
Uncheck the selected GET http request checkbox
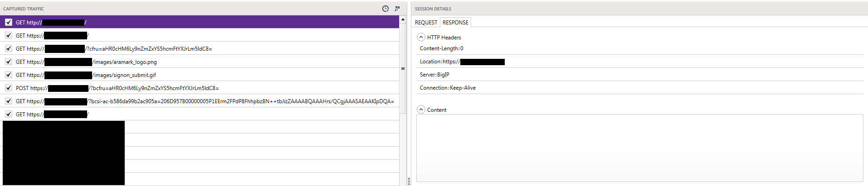tap(9, 22)
